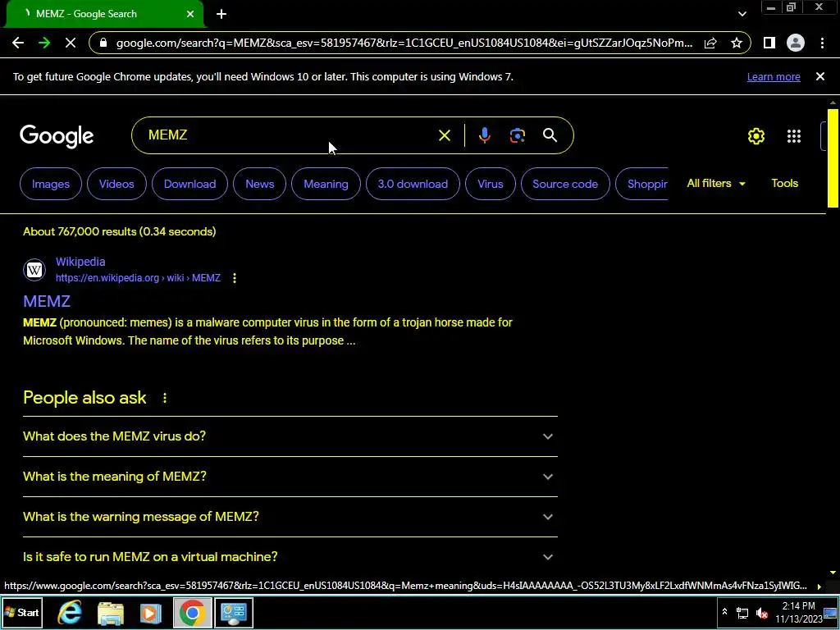Image resolution: width=840 pixels, height=630 pixels.
Task: Open the control panel taskbar item
Action: click(234, 612)
